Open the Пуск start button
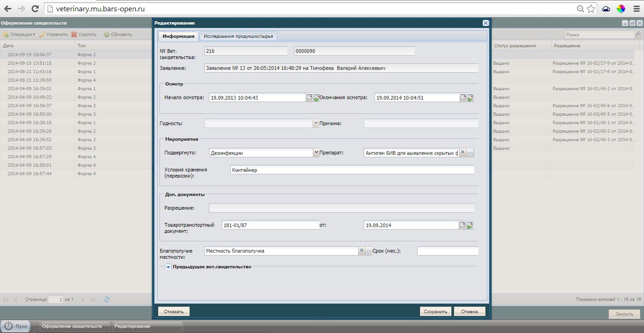The height and width of the screenshot is (333, 644). click(x=17, y=326)
